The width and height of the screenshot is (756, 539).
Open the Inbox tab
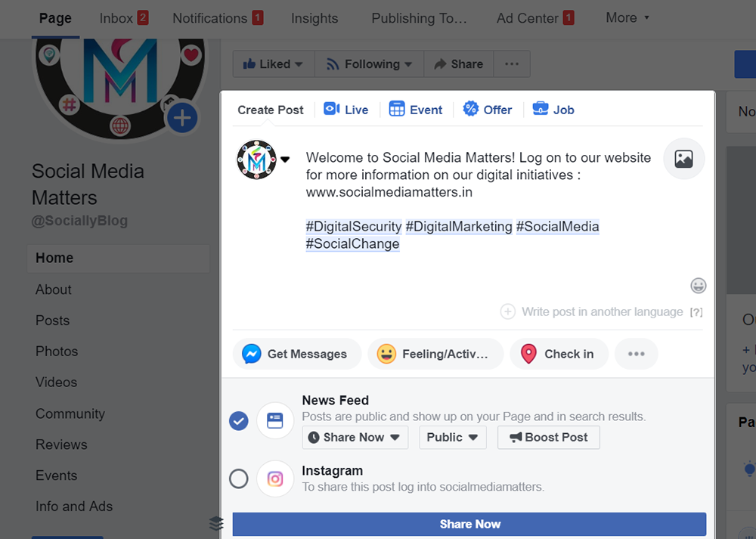click(123, 18)
